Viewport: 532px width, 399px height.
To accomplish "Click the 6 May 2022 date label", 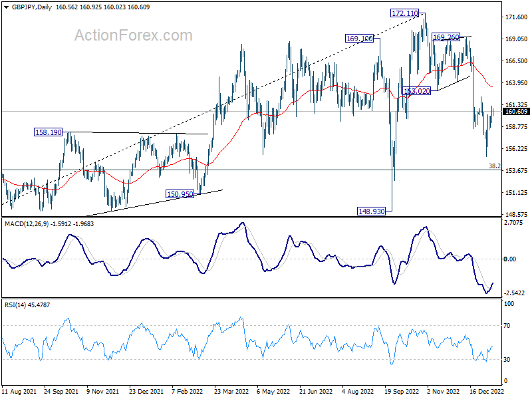I will pos(273,392).
